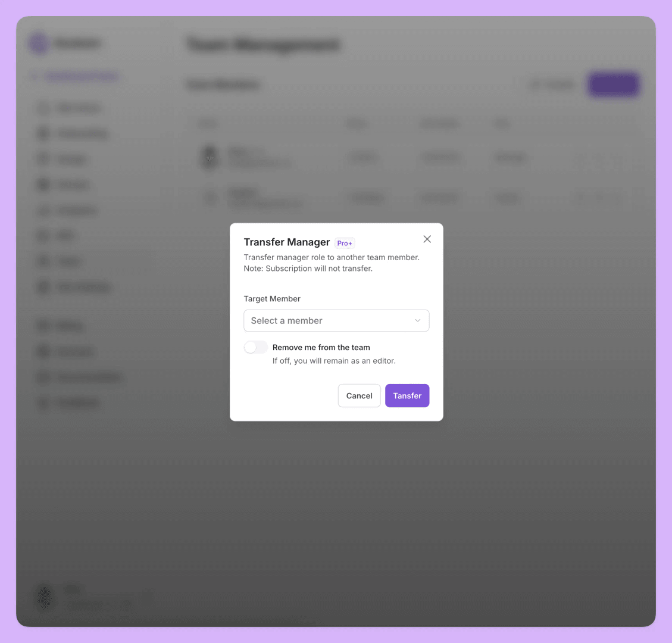Open the Select a member dropdown

336,320
